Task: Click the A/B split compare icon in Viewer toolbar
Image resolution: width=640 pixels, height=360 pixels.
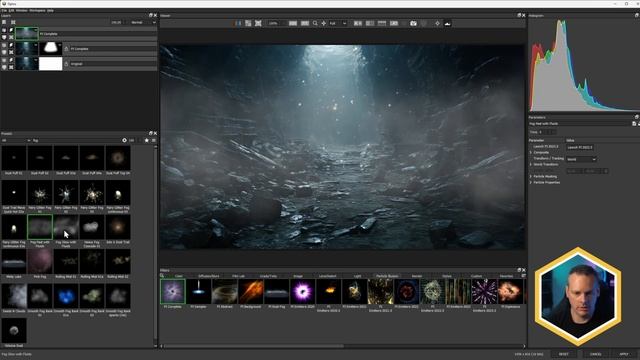Action: point(248,23)
